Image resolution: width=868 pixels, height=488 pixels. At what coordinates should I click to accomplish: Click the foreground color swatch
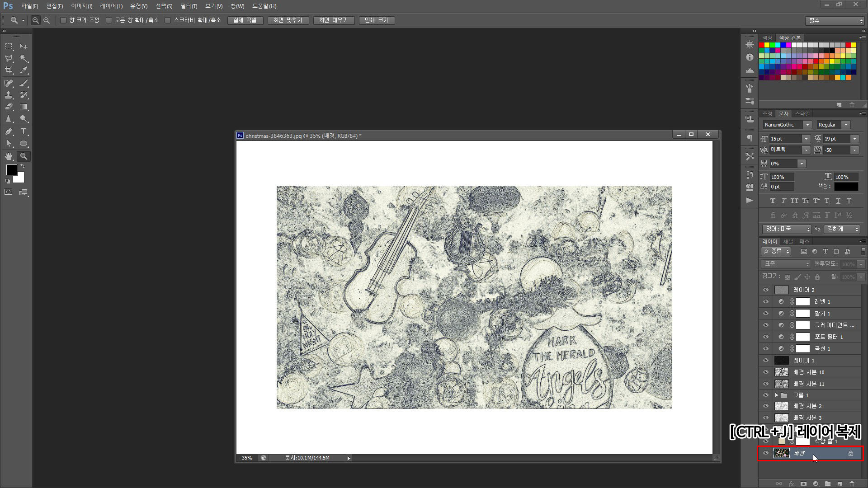tap(12, 170)
